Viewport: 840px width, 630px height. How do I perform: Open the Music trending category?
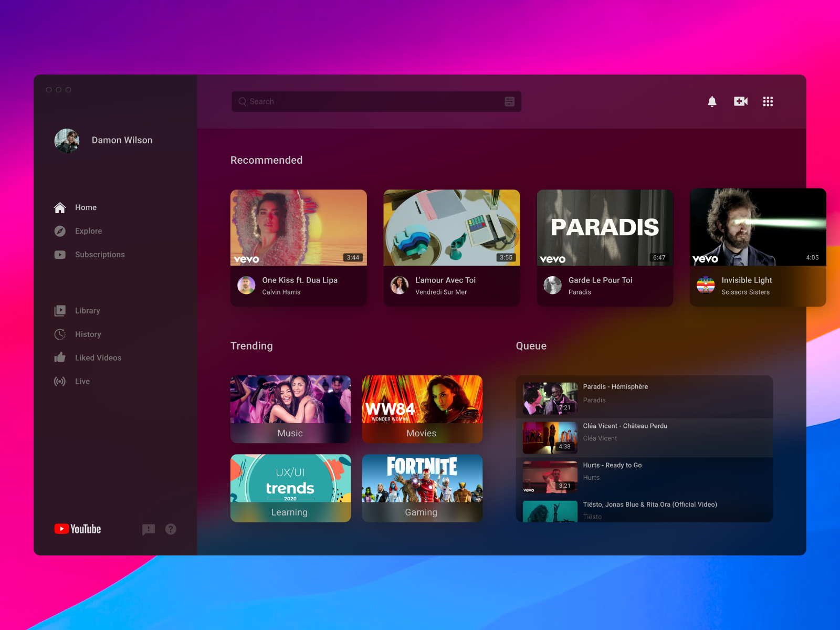tap(290, 409)
